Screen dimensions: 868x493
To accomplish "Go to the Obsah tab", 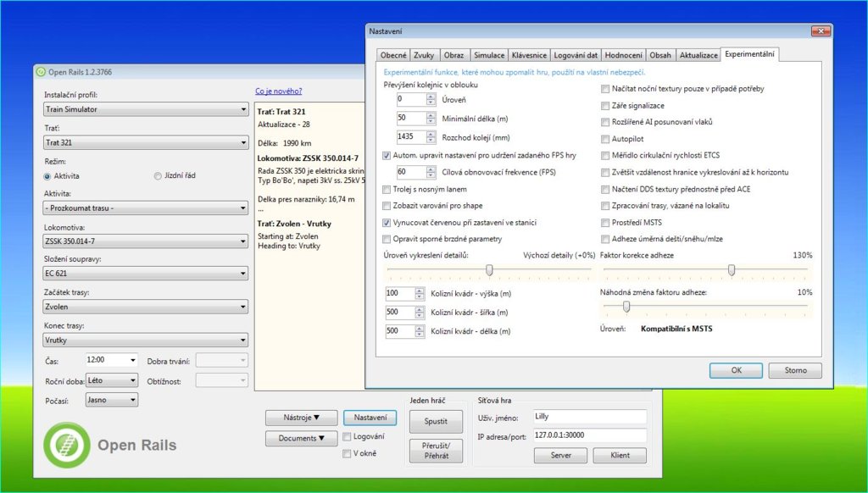I will point(660,55).
